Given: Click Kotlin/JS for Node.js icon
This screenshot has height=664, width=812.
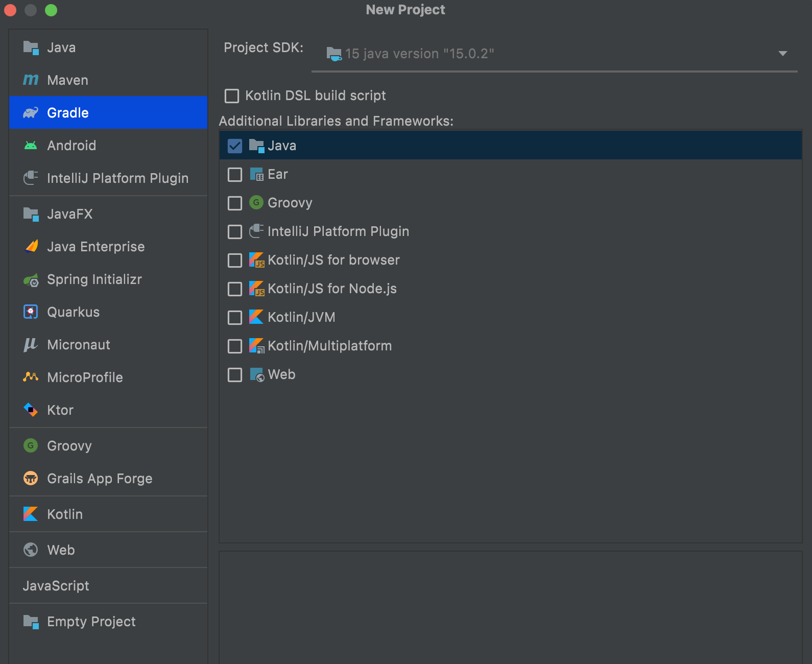Looking at the screenshot, I should [x=256, y=289].
